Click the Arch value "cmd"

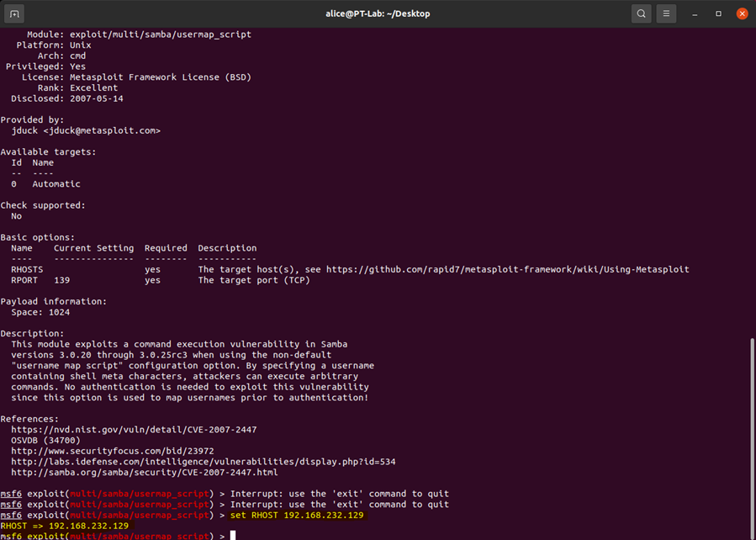click(x=77, y=56)
